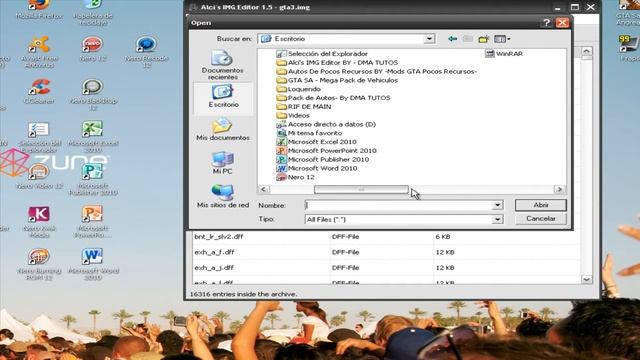Click the Nombre filename input field
This screenshot has height=360, width=640.
click(399, 205)
